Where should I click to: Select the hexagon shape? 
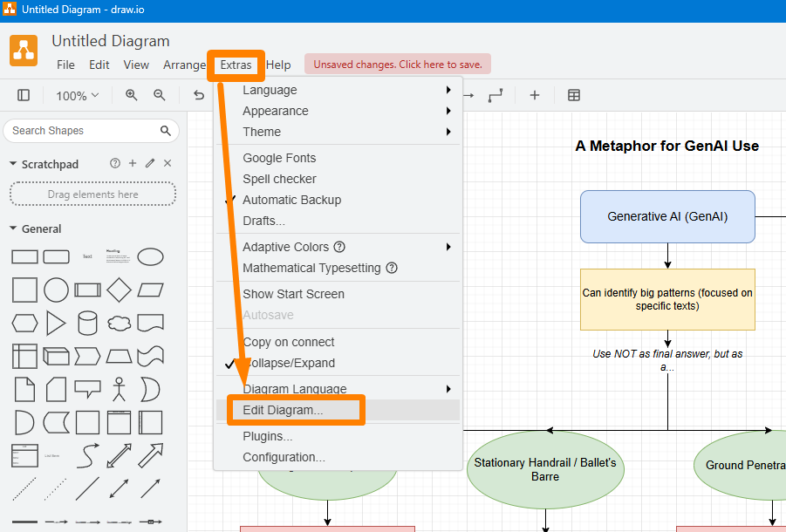pyautogui.click(x=24, y=323)
